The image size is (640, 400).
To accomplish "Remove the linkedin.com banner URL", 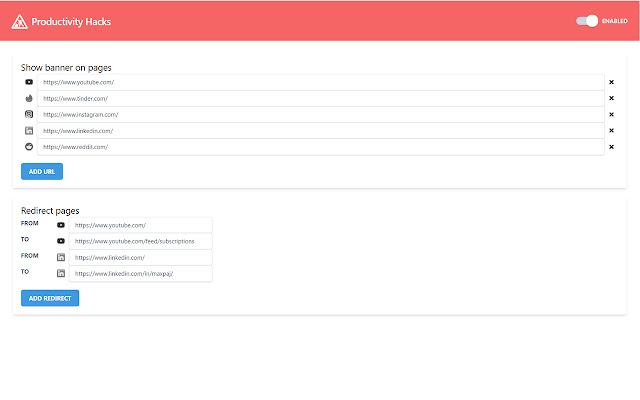I will pyautogui.click(x=611, y=131).
